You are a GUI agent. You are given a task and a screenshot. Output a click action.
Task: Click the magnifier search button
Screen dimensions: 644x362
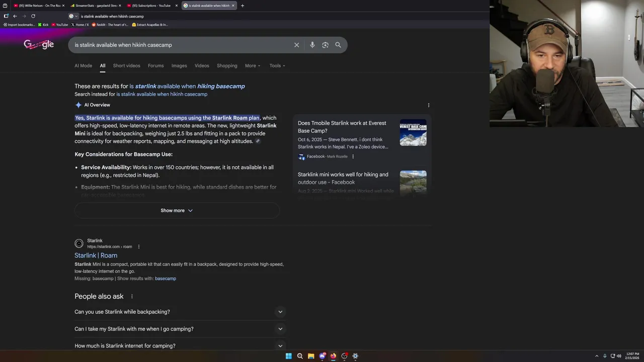point(338,45)
